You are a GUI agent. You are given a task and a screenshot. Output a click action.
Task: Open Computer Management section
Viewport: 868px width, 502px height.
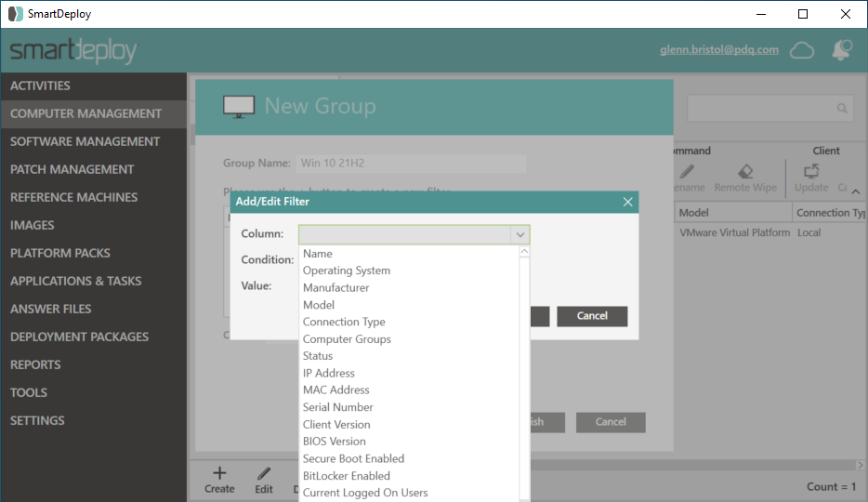[x=94, y=114]
